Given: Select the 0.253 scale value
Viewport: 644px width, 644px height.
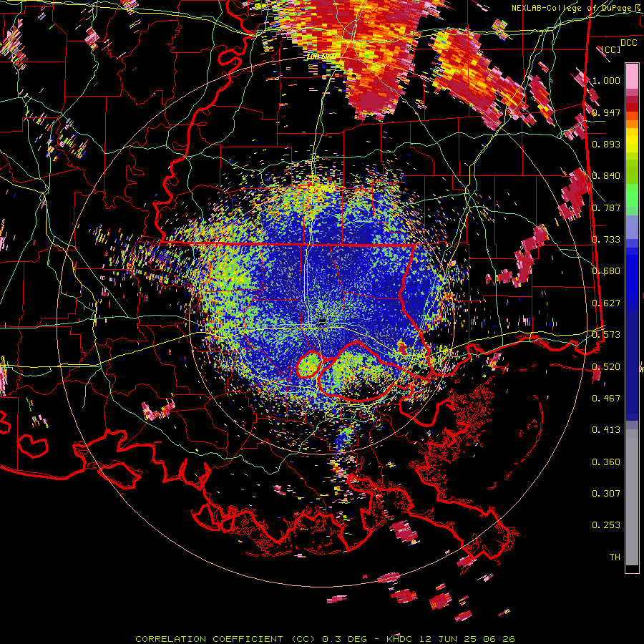Looking at the screenshot, I should (x=606, y=525).
